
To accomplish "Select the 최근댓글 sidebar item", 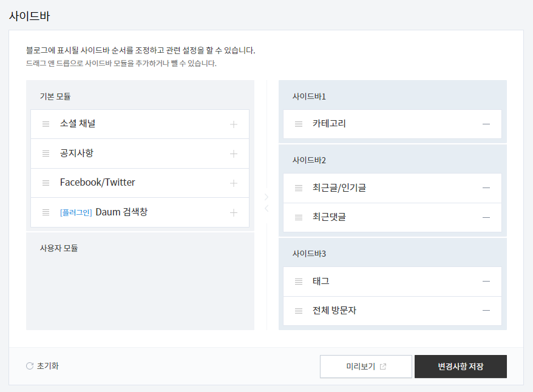I will (392, 217).
